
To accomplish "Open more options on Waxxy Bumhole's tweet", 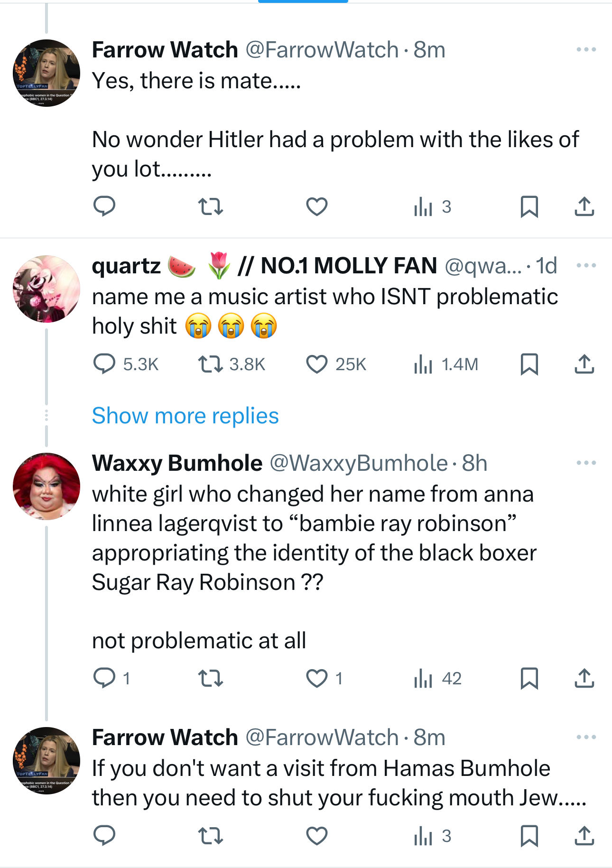I will coord(586,463).
